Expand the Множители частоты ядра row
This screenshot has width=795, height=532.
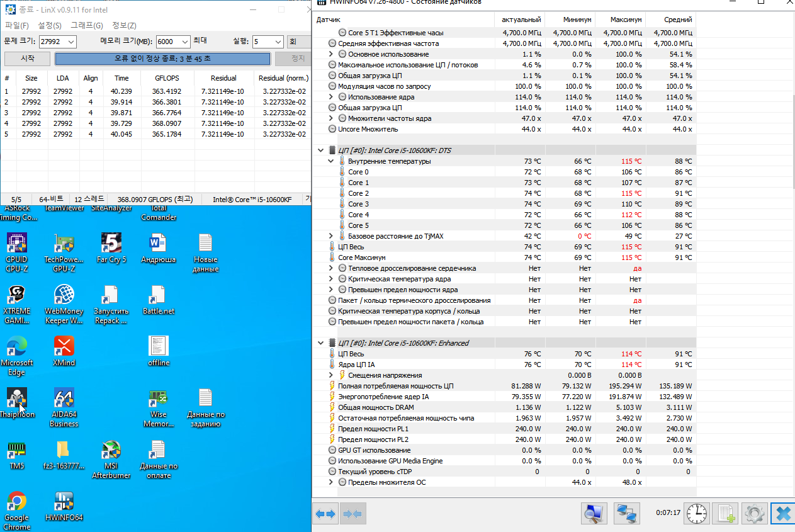point(331,118)
